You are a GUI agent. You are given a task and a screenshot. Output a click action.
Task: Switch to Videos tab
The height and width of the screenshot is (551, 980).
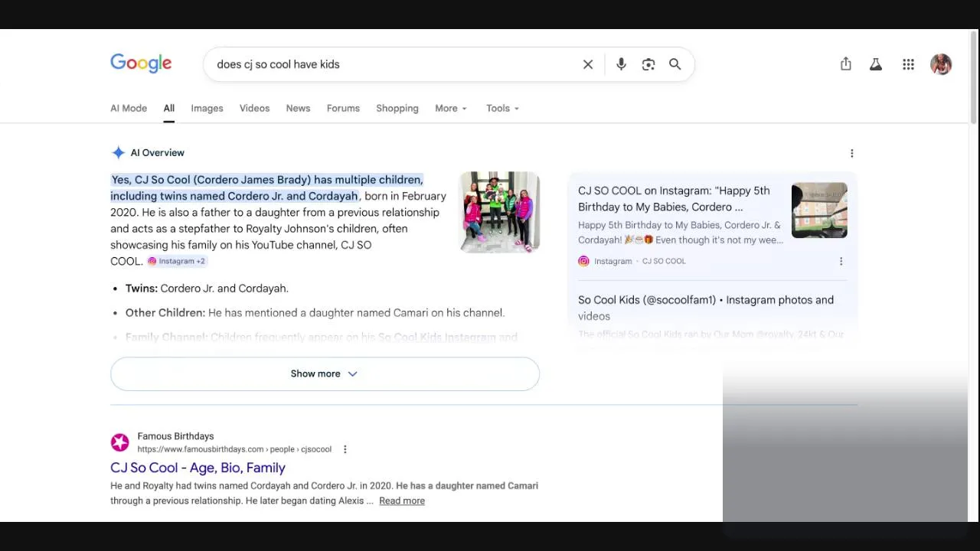pyautogui.click(x=254, y=108)
